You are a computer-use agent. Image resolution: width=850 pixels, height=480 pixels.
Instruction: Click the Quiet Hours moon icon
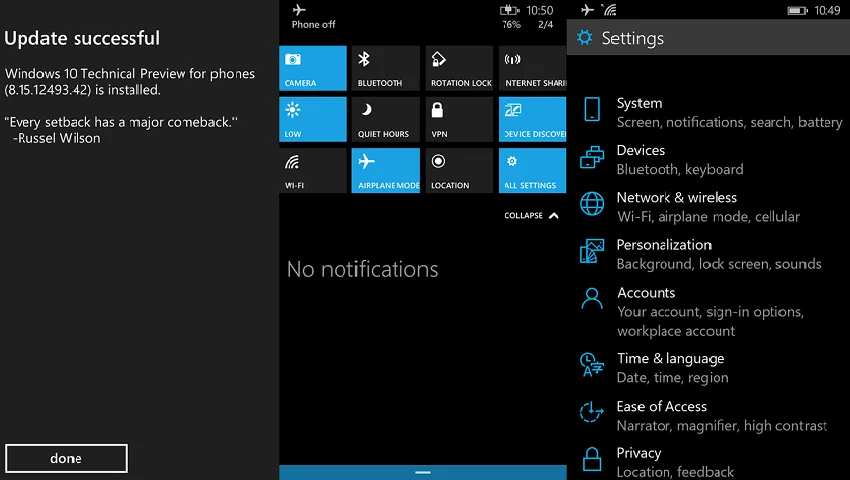[366, 110]
